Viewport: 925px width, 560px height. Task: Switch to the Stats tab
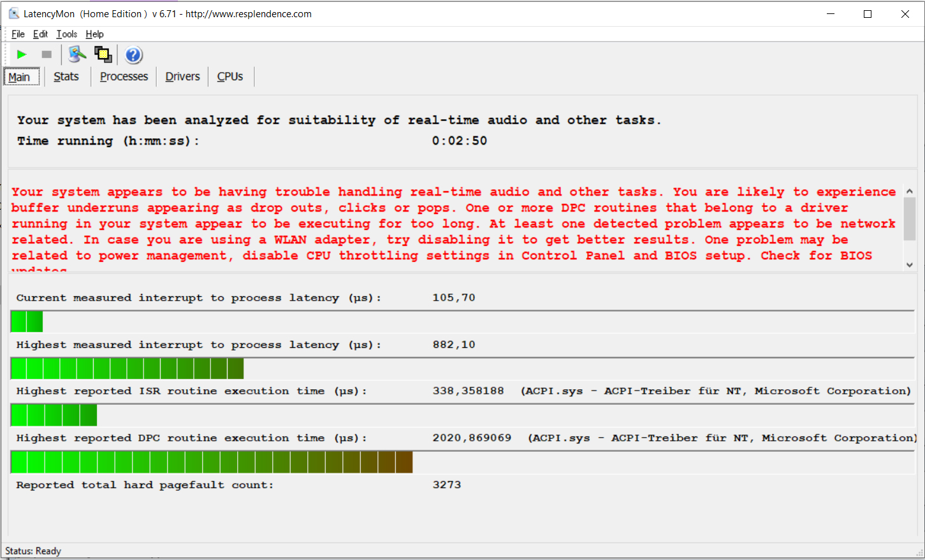coord(66,76)
